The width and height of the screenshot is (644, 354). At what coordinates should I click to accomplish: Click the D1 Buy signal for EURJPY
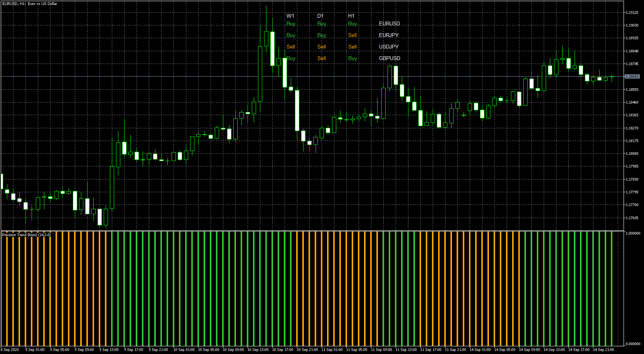[322, 35]
